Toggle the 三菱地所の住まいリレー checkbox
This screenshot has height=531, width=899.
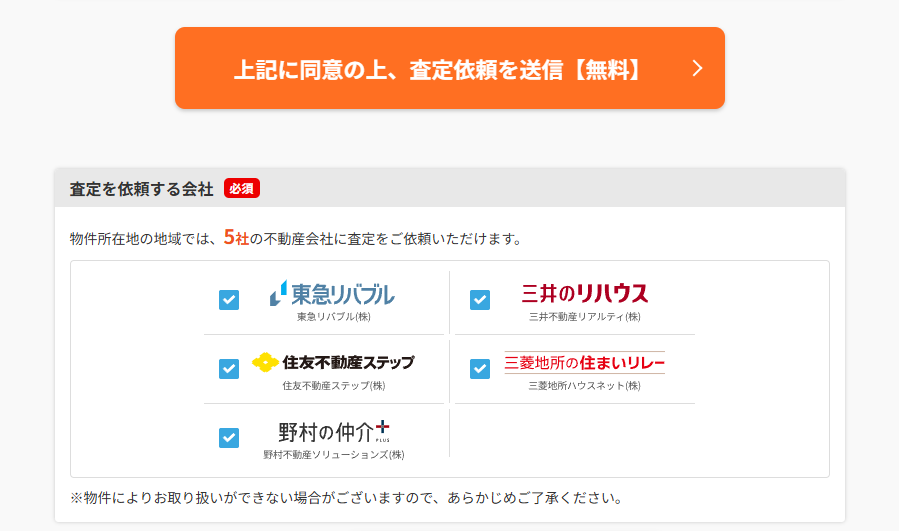[480, 368]
